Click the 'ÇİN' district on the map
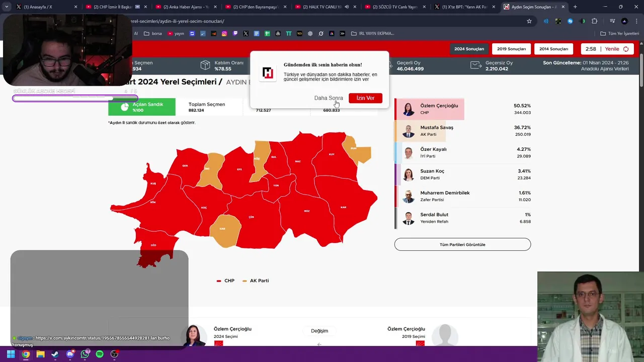Image resolution: width=644 pixels, height=362 pixels. pyautogui.click(x=252, y=217)
